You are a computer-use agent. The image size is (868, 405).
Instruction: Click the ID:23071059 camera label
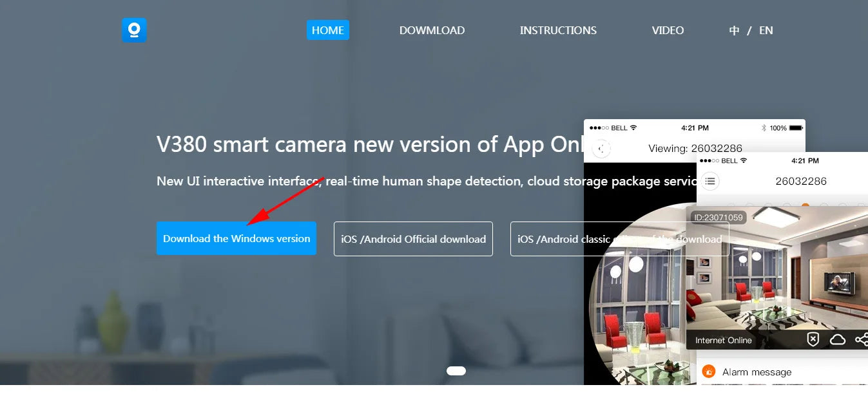pyautogui.click(x=718, y=218)
